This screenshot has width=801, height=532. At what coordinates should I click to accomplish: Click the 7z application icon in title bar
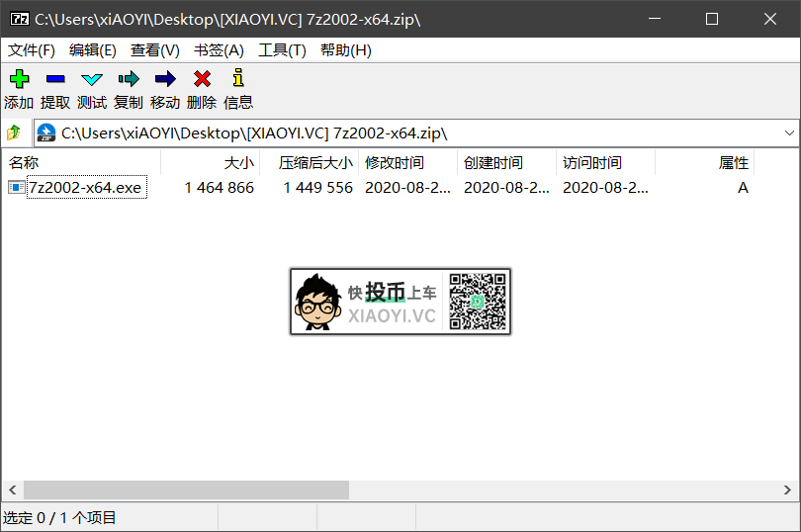click(x=20, y=19)
